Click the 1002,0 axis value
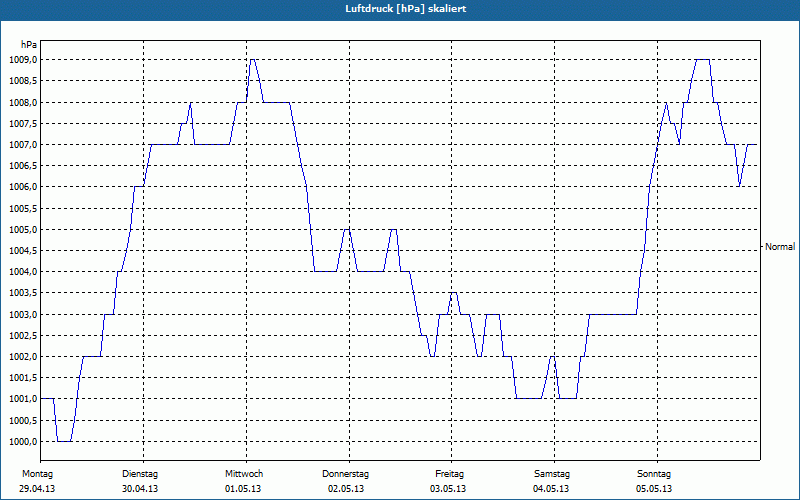Viewport: 800px width, 500px height. (x=23, y=357)
